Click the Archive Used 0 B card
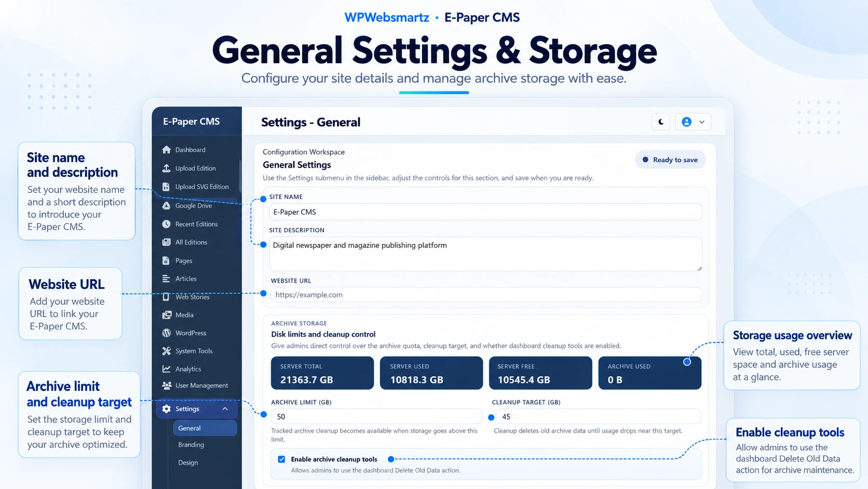Viewport: 868px width, 489px height. [650, 373]
